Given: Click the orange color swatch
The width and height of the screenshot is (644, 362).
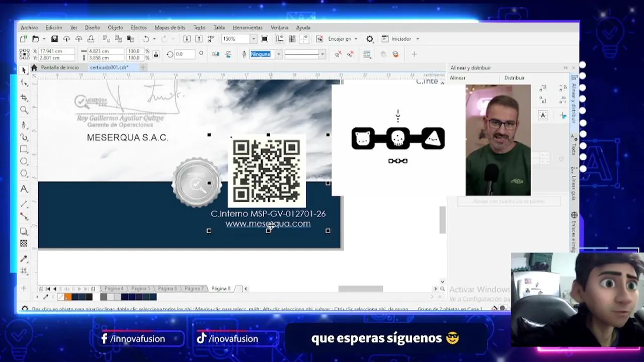Looking at the screenshot, I should (68, 297).
